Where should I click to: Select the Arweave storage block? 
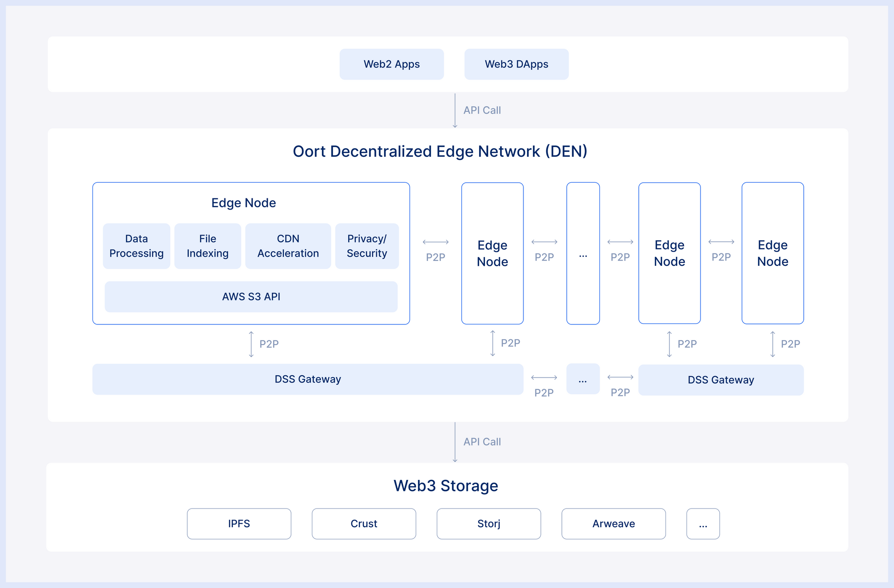[x=613, y=524]
